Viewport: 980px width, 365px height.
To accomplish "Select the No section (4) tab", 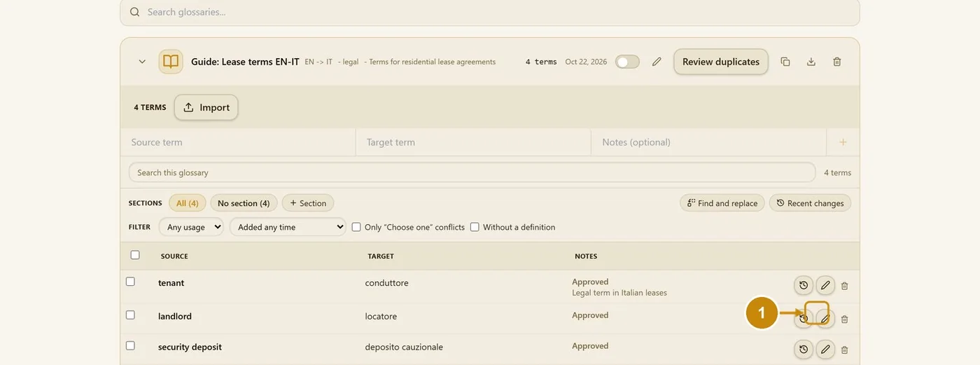I will [244, 203].
